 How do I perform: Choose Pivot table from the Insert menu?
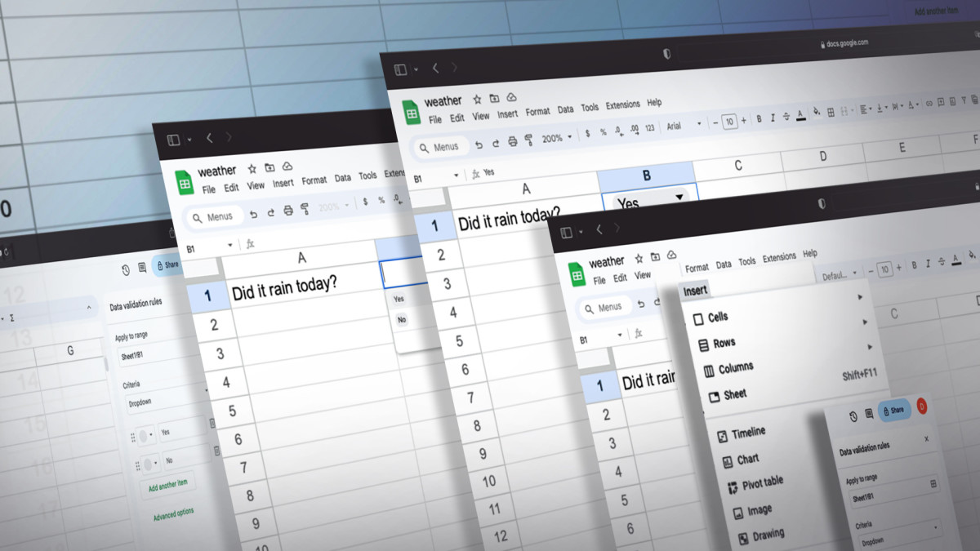tap(755, 483)
